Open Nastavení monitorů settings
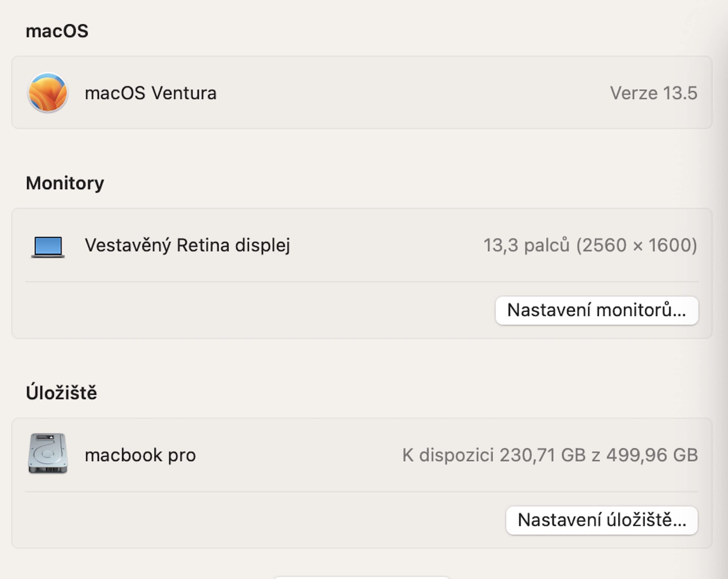 [x=596, y=310]
